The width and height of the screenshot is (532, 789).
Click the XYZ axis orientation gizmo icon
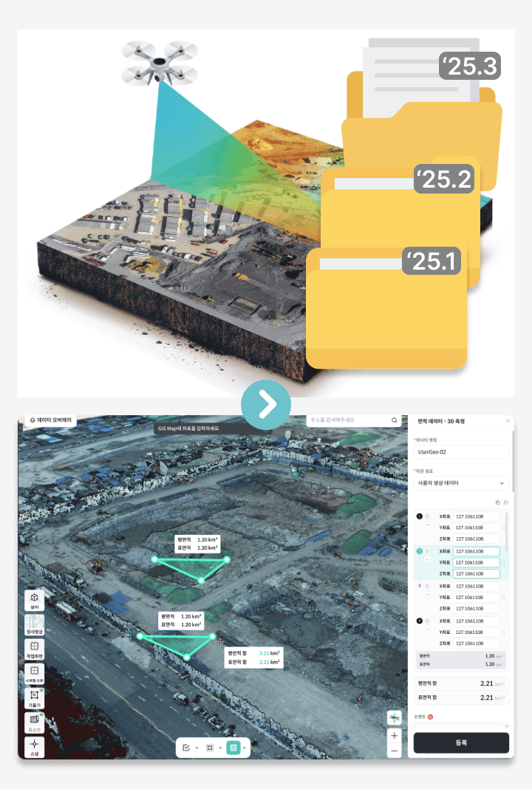click(395, 717)
